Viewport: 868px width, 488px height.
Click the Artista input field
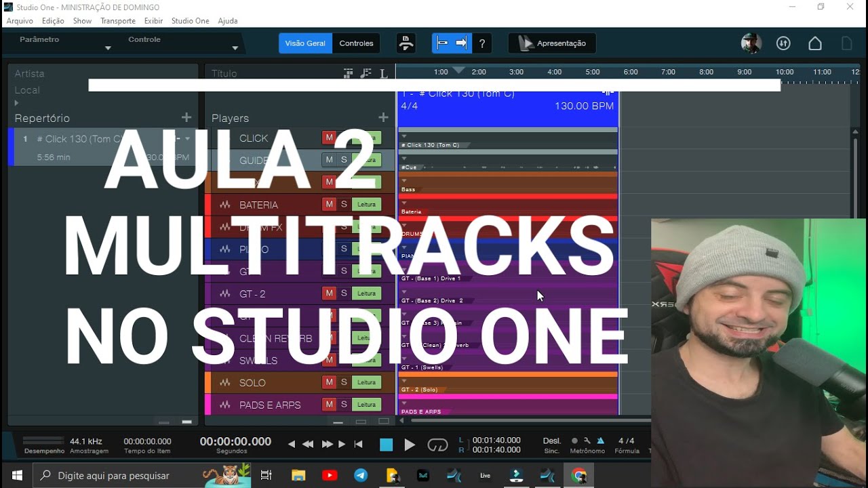pyautogui.click(x=103, y=73)
